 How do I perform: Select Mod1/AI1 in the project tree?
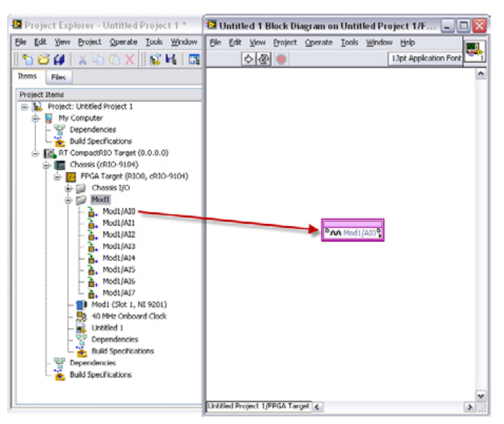(x=119, y=223)
